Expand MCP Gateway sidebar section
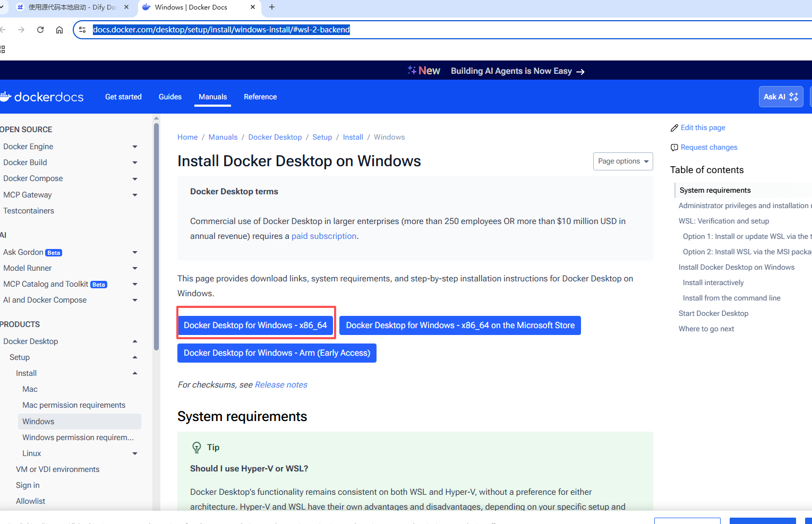This screenshot has height=524, width=812. coord(135,195)
